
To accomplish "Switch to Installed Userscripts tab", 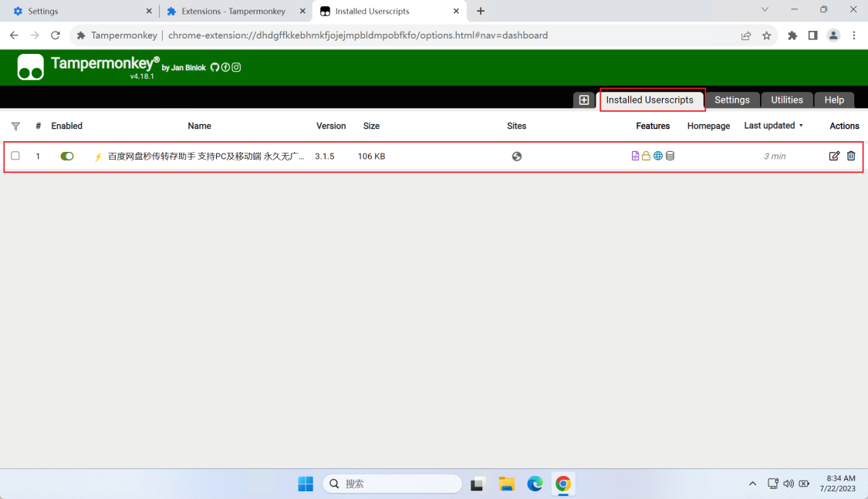I will click(x=650, y=99).
